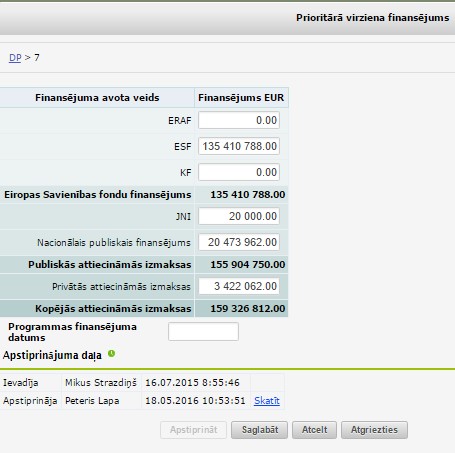This screenshot has height=453, width=455.
Task: Open the DP breadcrumb link
Action: tap(15, 58)
